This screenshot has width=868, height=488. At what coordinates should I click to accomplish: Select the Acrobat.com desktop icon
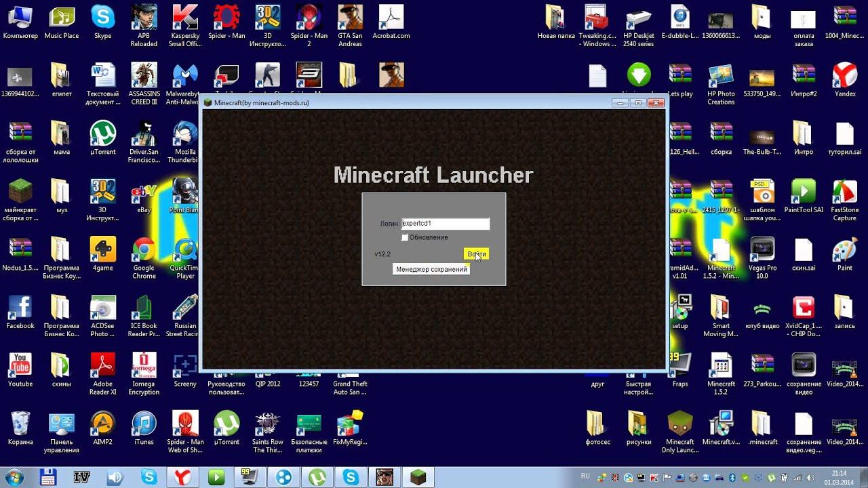pos(391,22)
